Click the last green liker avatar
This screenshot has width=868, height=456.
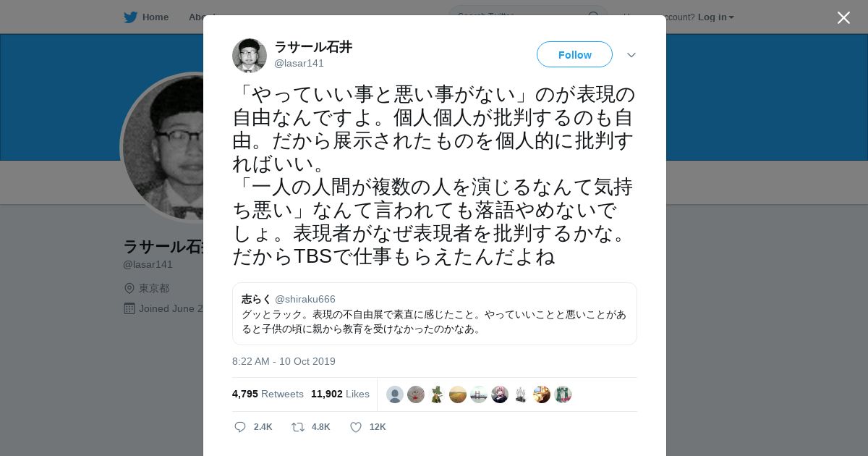(x=563, y=394)
